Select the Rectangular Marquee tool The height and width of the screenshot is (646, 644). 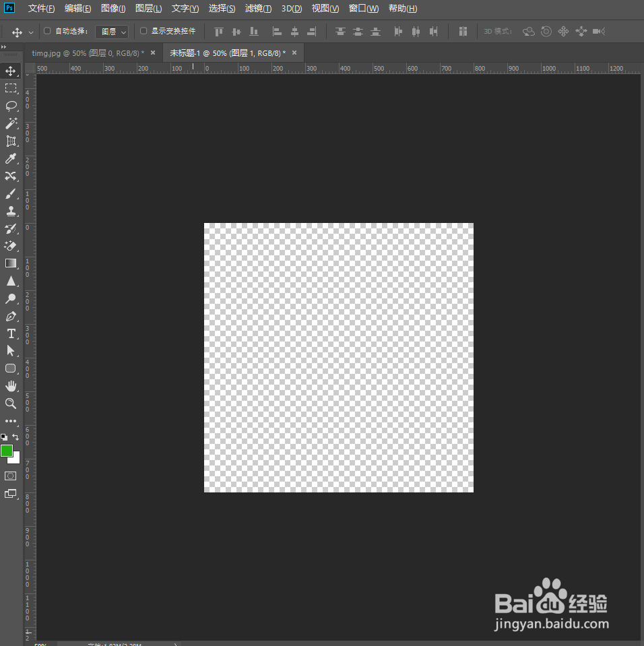pyautogui.click(x=11, y=88)
